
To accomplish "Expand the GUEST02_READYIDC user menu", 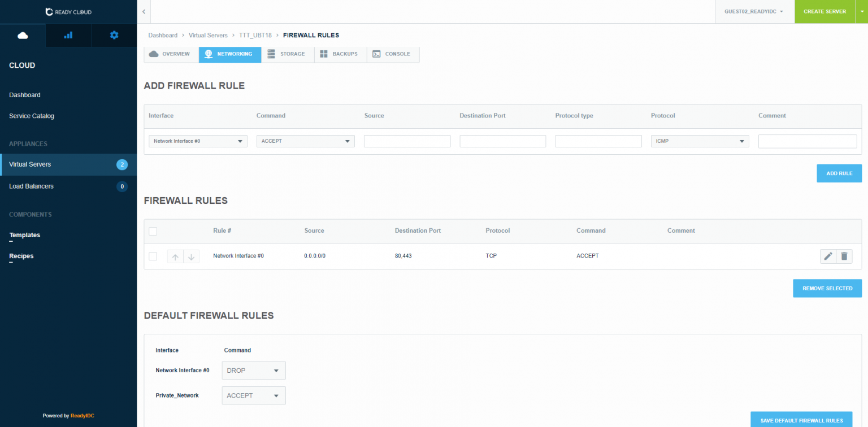I will click(x=754, y=11).
